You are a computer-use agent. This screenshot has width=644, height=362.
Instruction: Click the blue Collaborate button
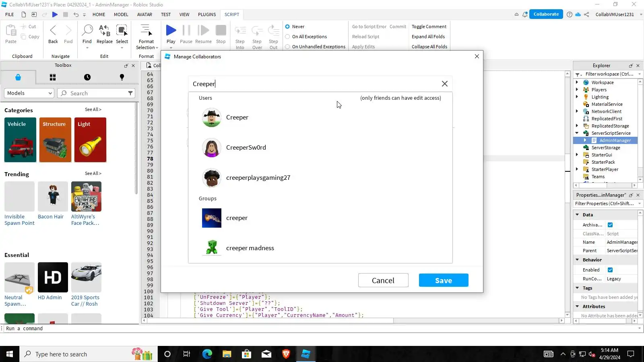pyautogui.click(x=546, y=14)
